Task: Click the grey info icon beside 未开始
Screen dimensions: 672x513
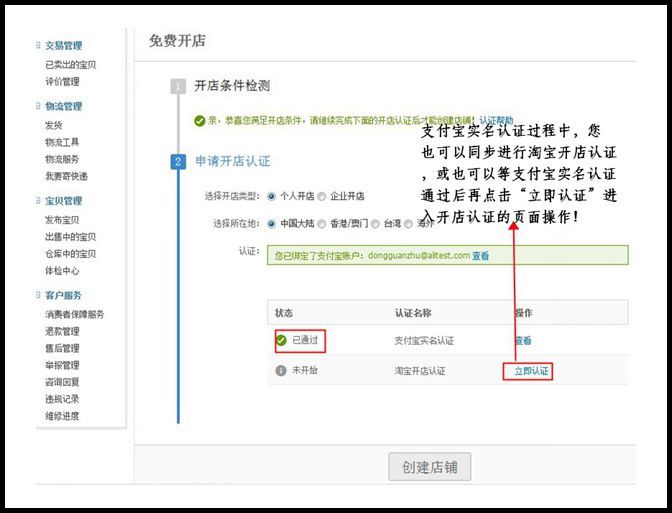Action: [x=281, y=371]
